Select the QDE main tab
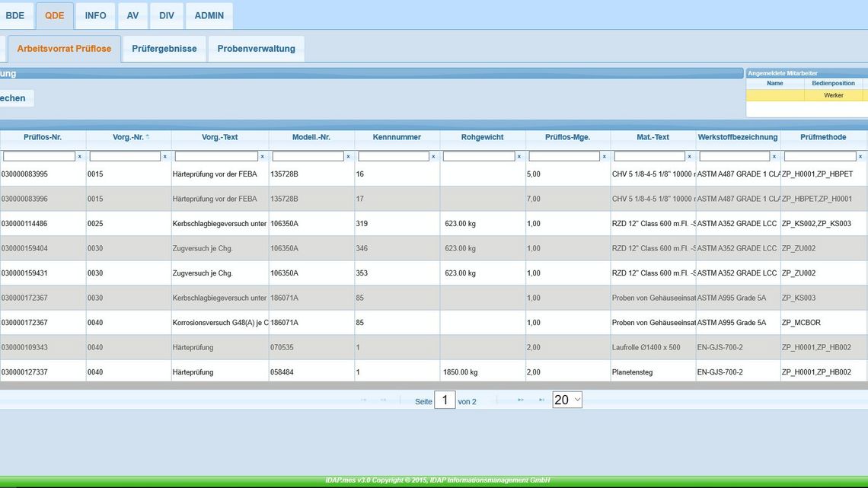 [x=54, y=15]
